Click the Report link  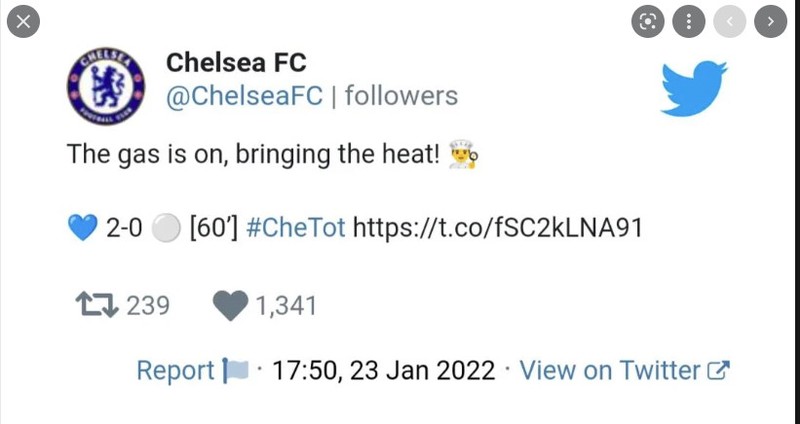[176, 370]
